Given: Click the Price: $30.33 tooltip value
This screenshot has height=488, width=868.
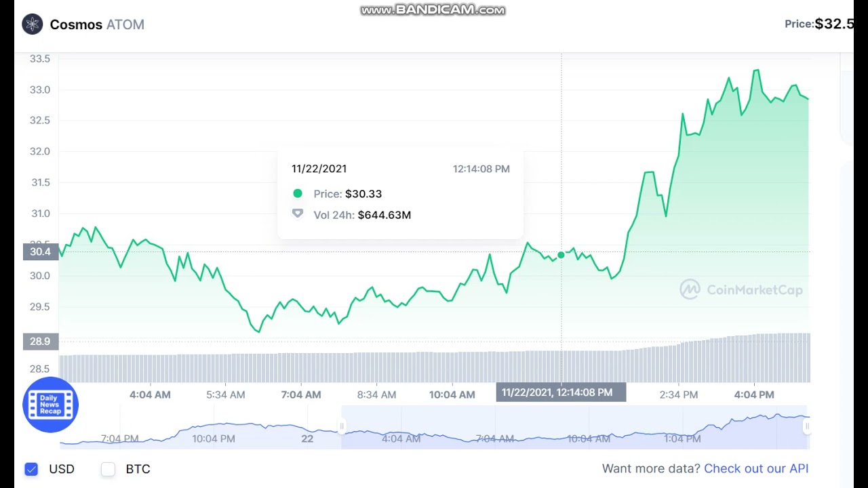Looking at the screenshot, I should point(348,194).
